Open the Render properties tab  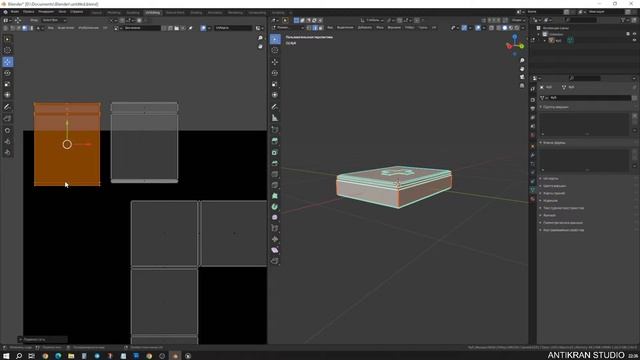pyautogui.click(x=533, y=100)
